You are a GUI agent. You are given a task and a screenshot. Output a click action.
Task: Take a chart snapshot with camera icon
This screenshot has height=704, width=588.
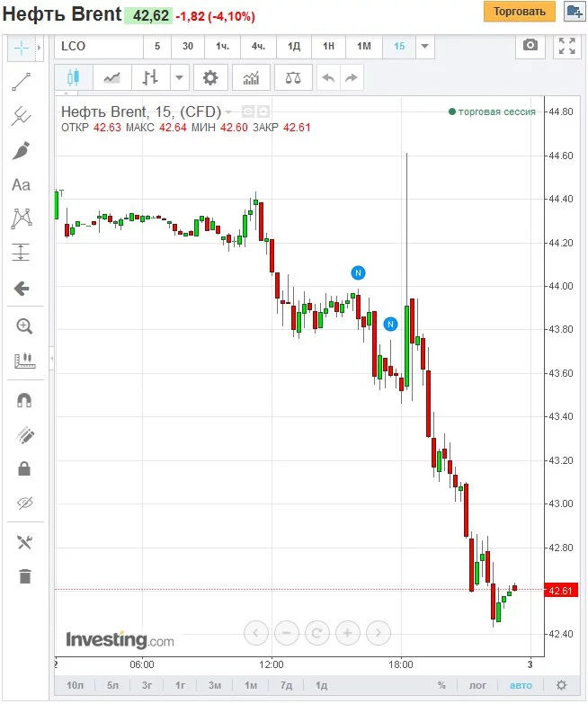[530, 46]
